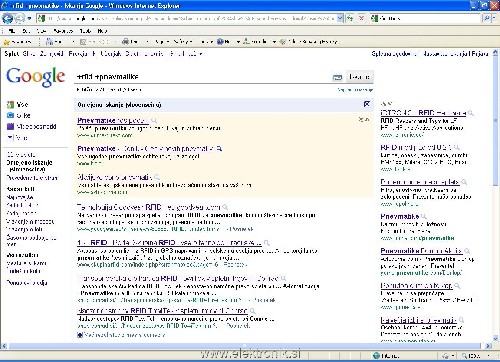The image size is (500, 362).
Task: Go back with the IE Back arrow
Action: (x=7, y=18)
